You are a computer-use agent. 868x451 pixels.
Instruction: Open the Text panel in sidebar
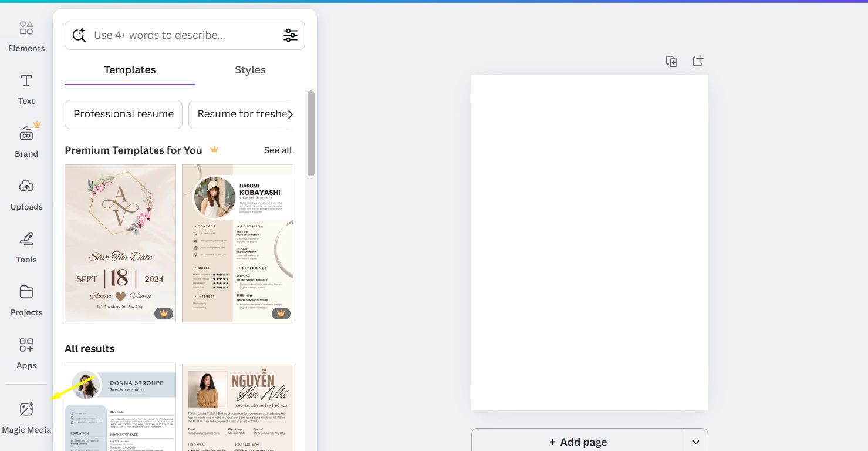click(x=26, y=89)
